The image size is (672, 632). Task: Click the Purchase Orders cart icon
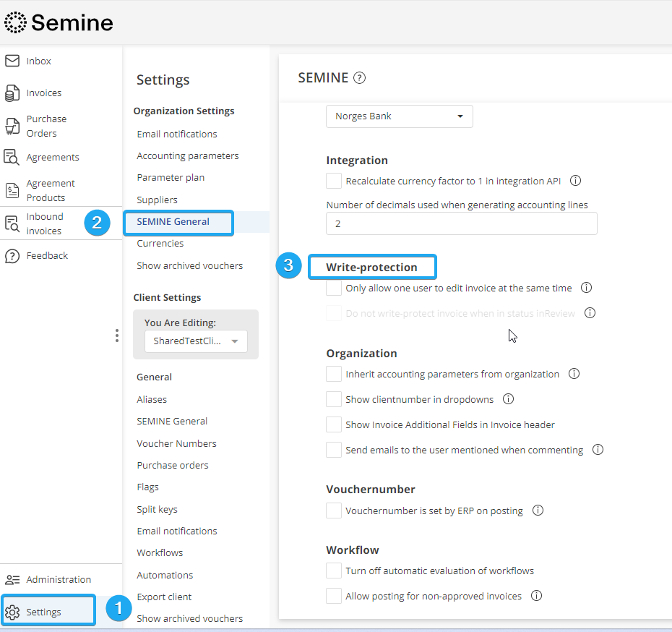12,126
